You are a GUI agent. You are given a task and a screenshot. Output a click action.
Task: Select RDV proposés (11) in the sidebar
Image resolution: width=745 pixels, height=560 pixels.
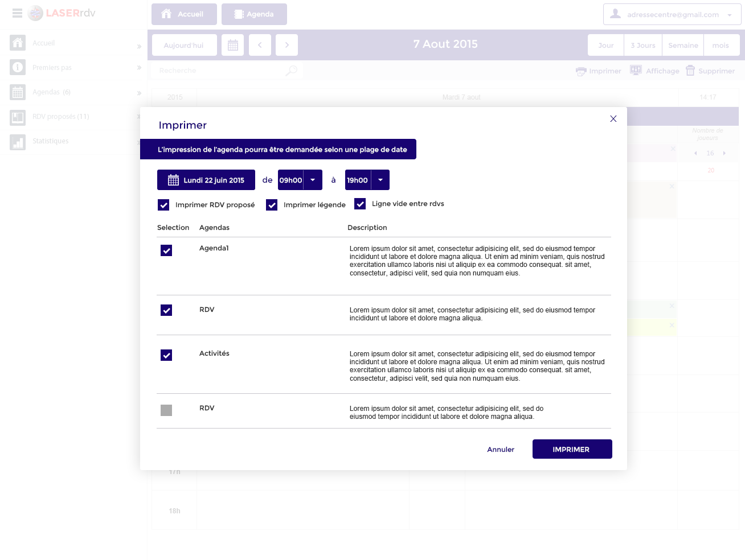(x=61, y=117)
